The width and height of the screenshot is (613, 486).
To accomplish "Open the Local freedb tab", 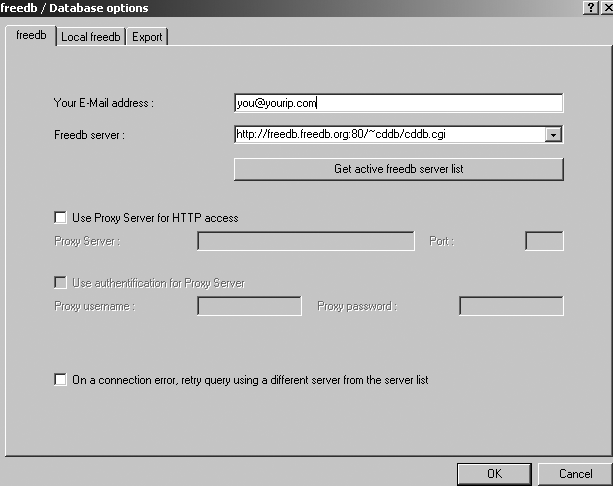I will 91,37.
